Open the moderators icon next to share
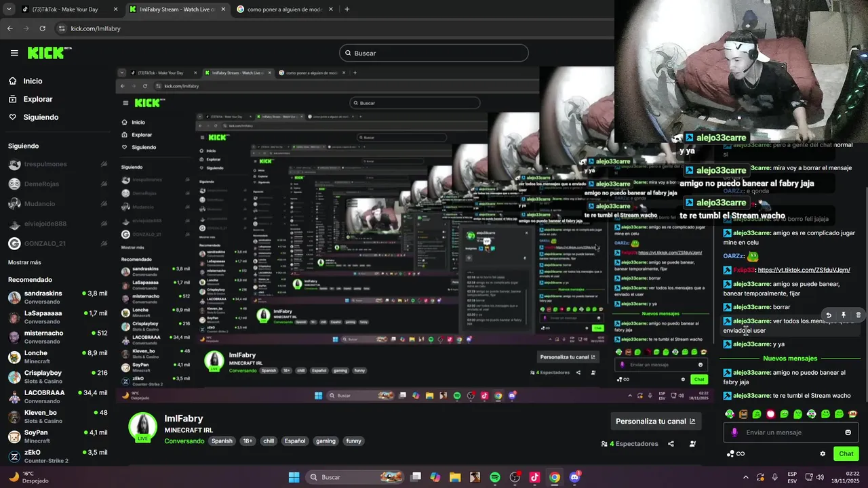The width and height of the screenshot is (868, 488). click(x=692, y=444)
